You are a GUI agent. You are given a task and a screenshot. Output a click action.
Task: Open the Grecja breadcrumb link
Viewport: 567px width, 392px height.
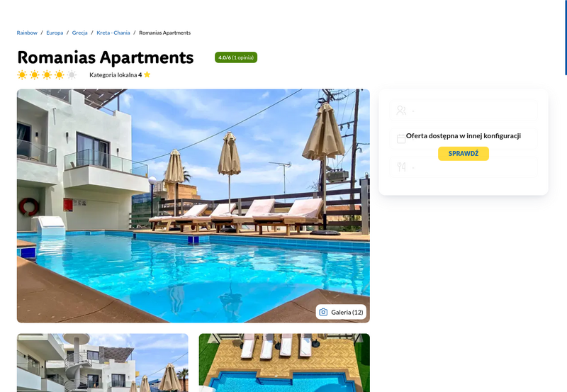coord(79,33)
